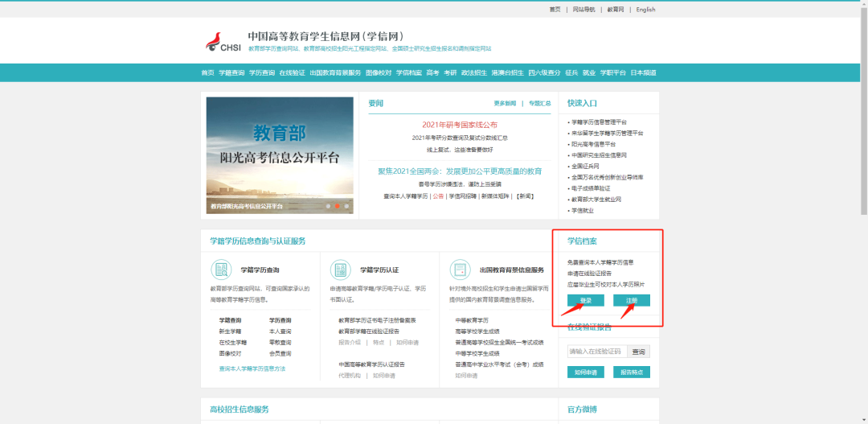Click the 学籍学历认证 round certificate icon
The image size is (868, 424).
341,270
